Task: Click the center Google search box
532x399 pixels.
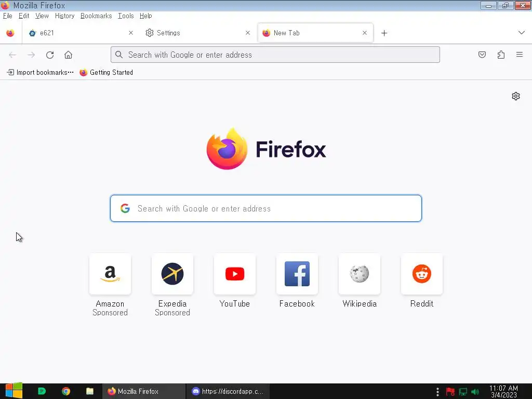Action: pyautogui.click(x=266, y=208)
